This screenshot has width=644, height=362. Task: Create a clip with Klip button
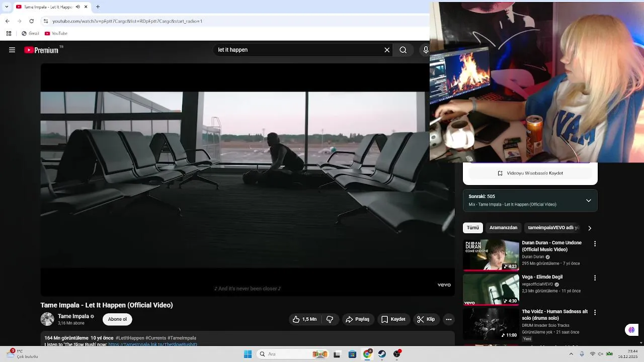pyautogui.click(x=426, y=319)
